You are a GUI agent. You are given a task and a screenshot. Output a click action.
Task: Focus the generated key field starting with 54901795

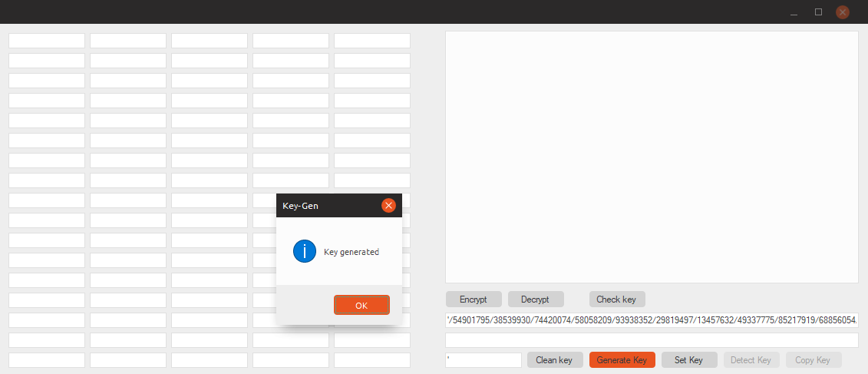651,320
